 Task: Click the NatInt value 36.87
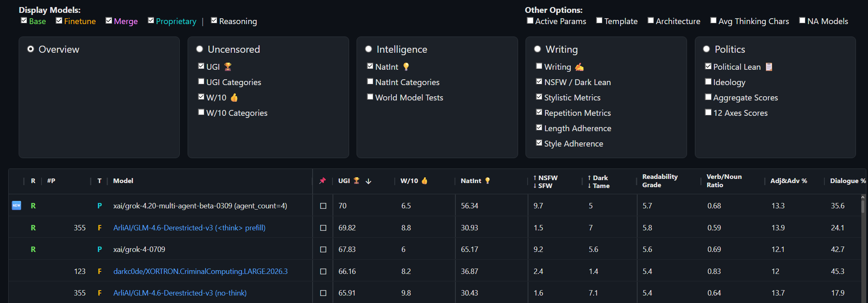pyautogui.click(x=469, y=271)
